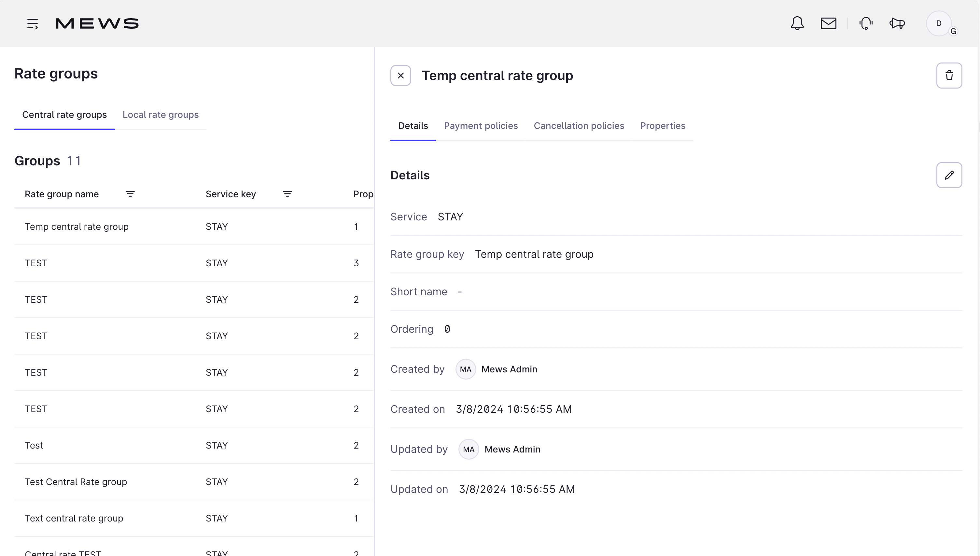Viewport: 980px width, 556px height.
Task: Open the user profile avatar D
Action: click(x=938, y=24)
